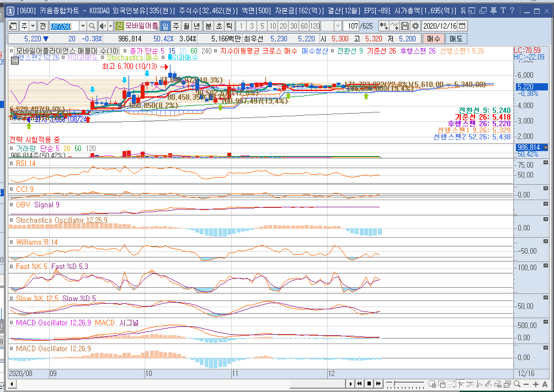Open the calendar icon beside the date
Image resolution: width=554 pixels, height=392 pixels.
[x=462, y=26]
